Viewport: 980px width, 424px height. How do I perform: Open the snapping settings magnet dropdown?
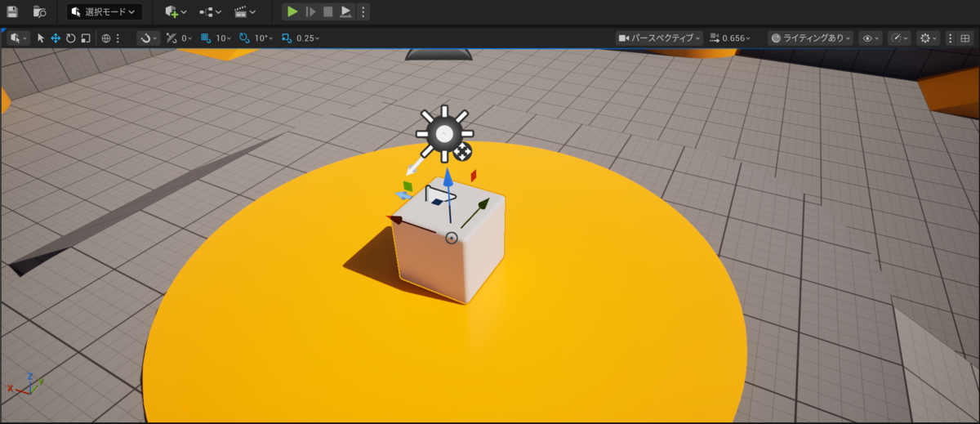[x=149, y=38]
